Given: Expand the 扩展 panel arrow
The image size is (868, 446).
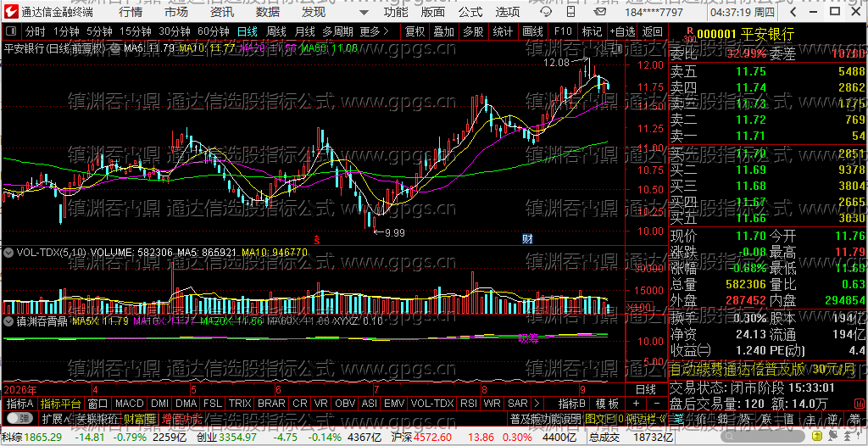Looking at the screenshot, I should [x=55, y=418].
